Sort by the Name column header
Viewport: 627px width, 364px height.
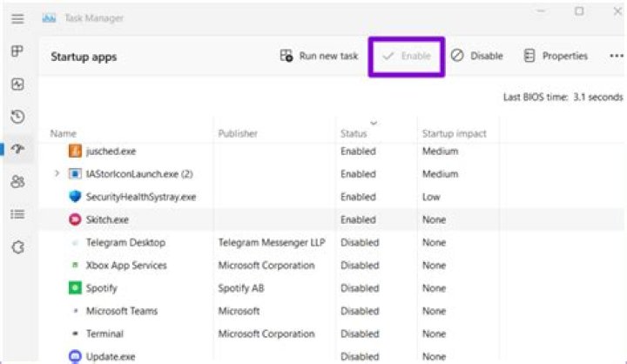(64, 133)
